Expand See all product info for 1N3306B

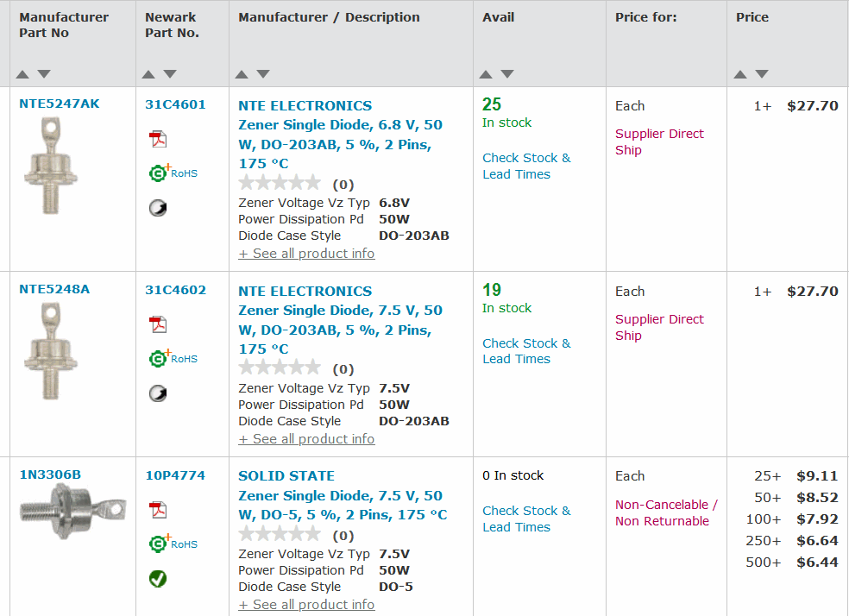tap(306, 604)
